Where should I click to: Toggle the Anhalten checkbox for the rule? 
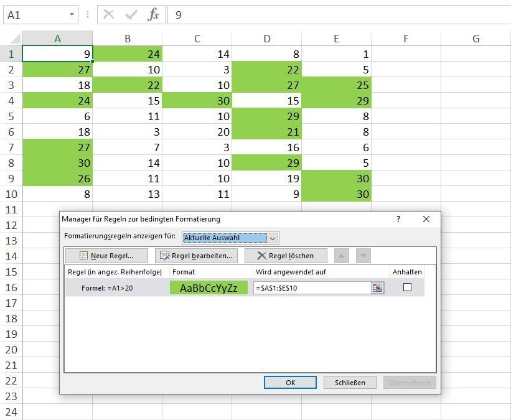pyautogui.click(x=407, y=287)
